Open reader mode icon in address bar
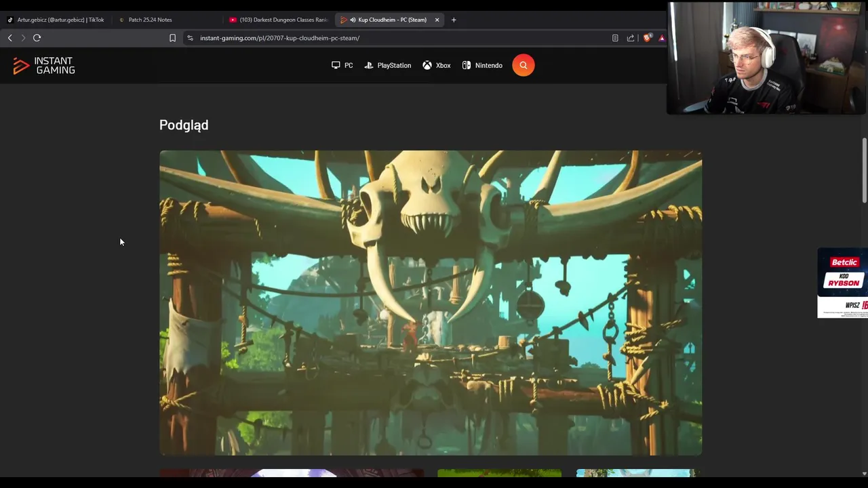 coord(615,38)
